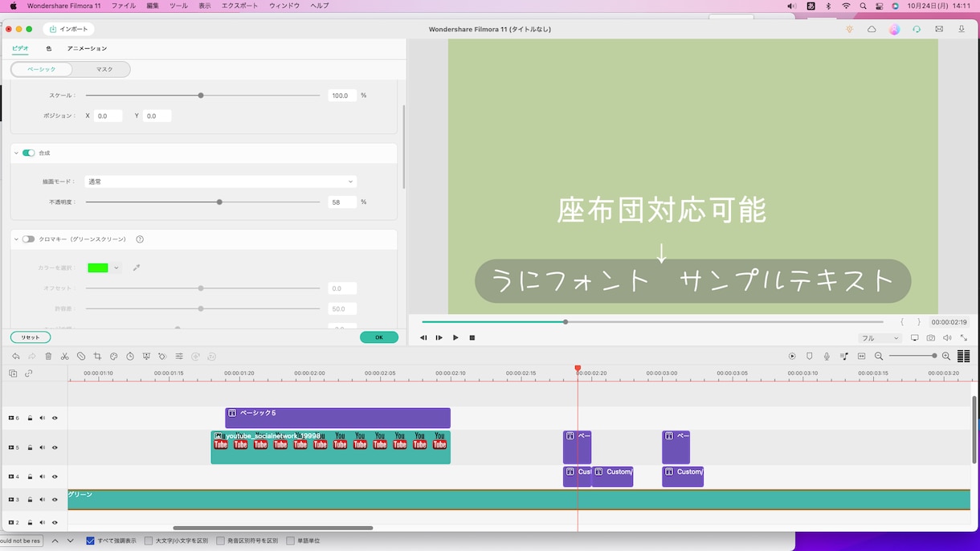
Task: Zoom in the timeline with the plus magnifier
Action: coord(946,357)
